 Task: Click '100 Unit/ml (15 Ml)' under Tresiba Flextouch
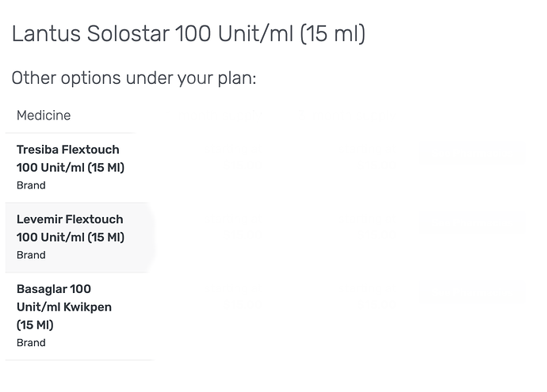tap(71, 168)
